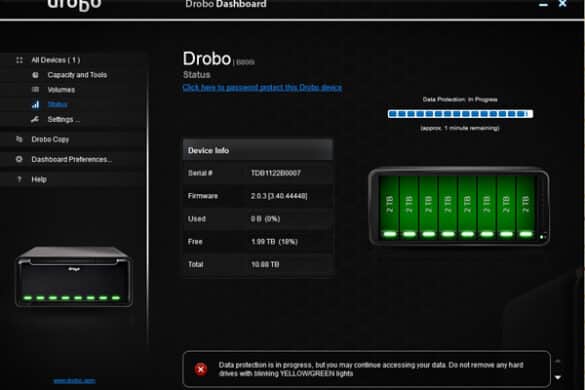Click the down arrow beside alert message

click(x=558, y=377)
